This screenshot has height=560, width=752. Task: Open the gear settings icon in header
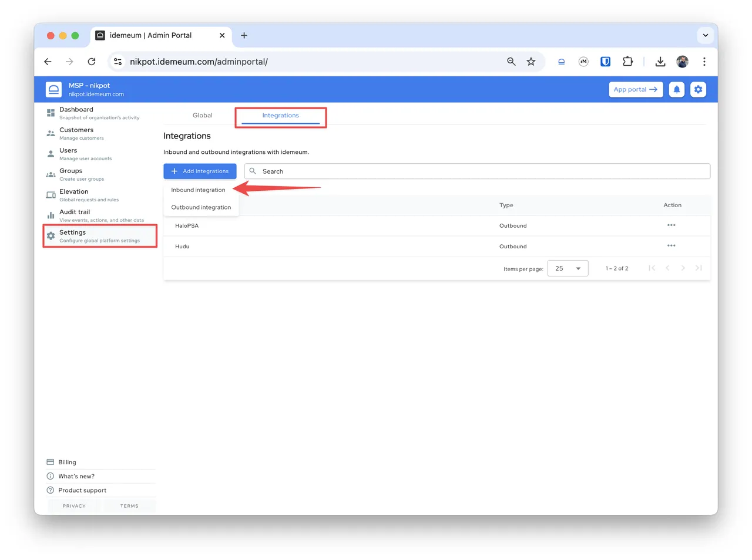coord(698,89)
